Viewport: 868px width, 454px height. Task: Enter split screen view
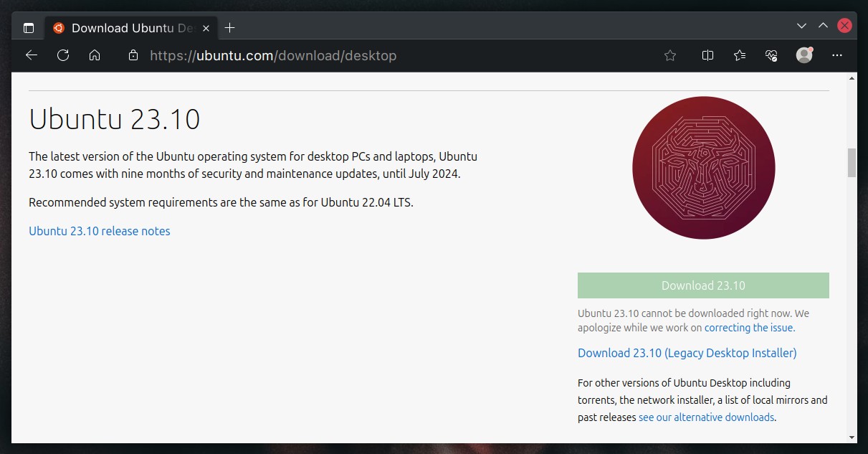pyautogui.click(x=707, y=55)
